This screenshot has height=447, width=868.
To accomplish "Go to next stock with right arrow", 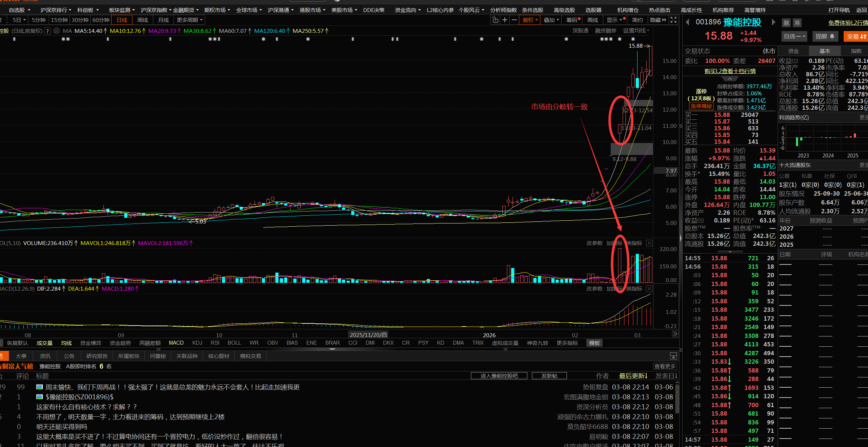I will 773,22.
